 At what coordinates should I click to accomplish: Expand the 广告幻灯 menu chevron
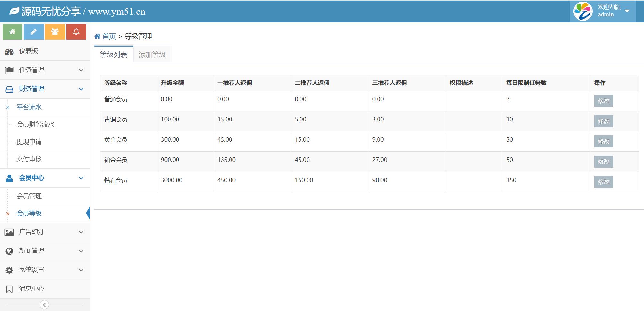click(81, 232)
